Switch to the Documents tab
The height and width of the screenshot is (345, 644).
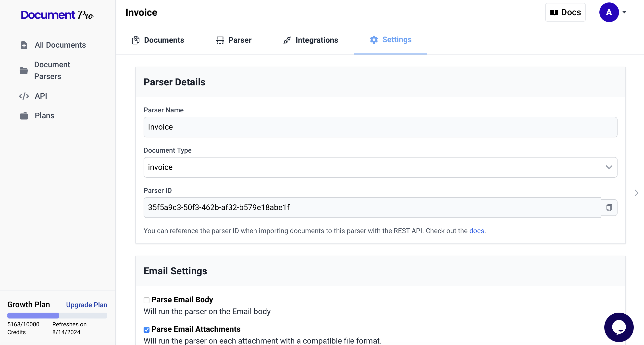pos(158,40)
